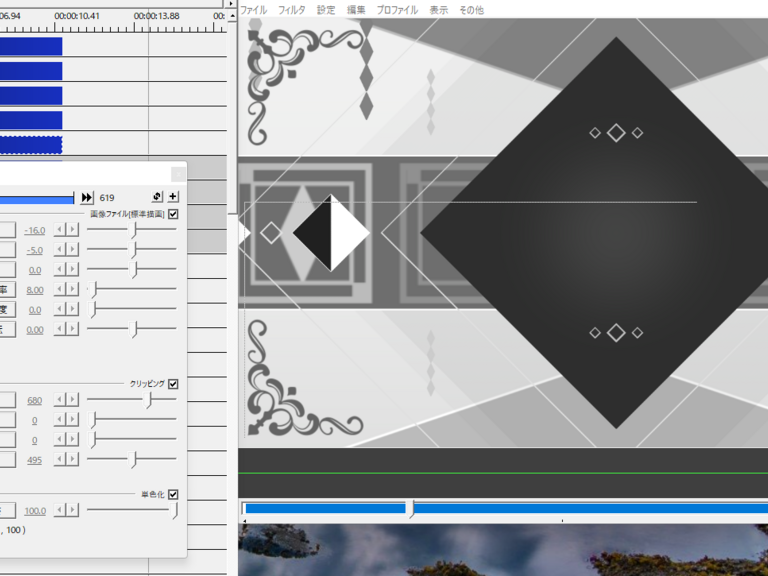Add a filter effect with the plus icon
This screenshot has height=576, width=768.
[173, 197]
